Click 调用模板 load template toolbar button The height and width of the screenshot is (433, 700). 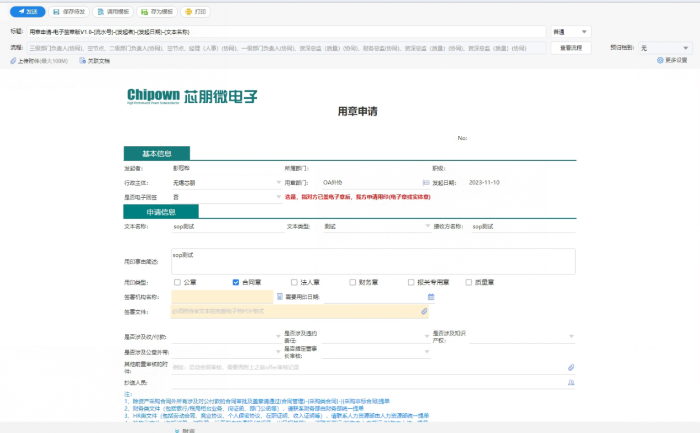(x=112, y=11)
